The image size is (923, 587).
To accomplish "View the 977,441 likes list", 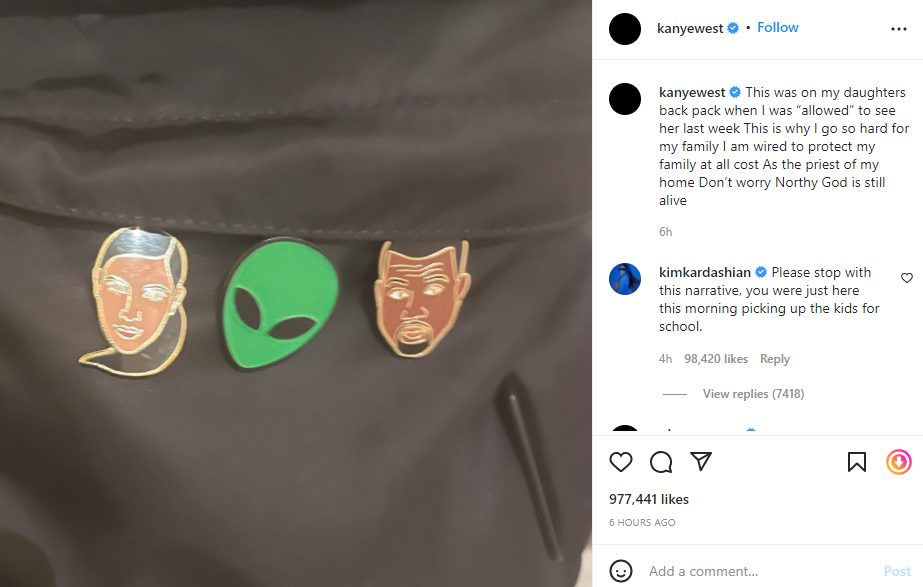I will click(x=649, y=499).
